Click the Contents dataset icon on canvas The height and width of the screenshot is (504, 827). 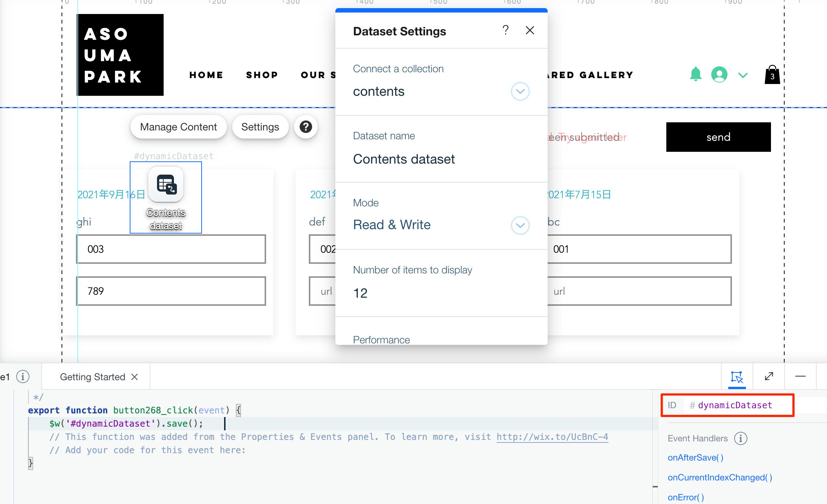tap(166, 184)
